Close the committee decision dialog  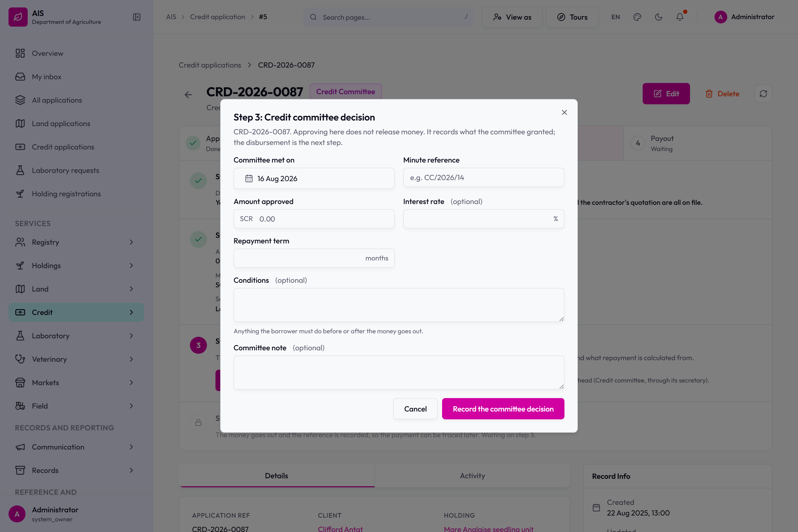[564, 112]
